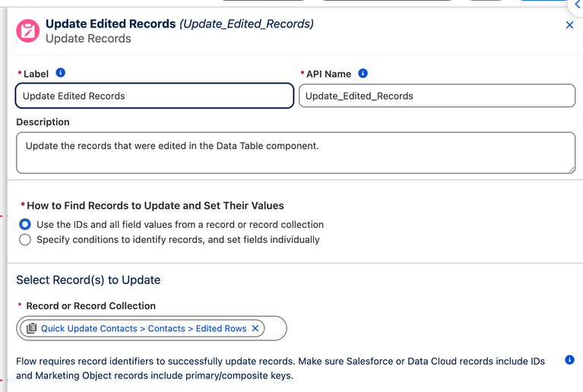Click the 'Record or Record Collection' label
The height and width of the screenshot is (392, 583).
(90, 306)
